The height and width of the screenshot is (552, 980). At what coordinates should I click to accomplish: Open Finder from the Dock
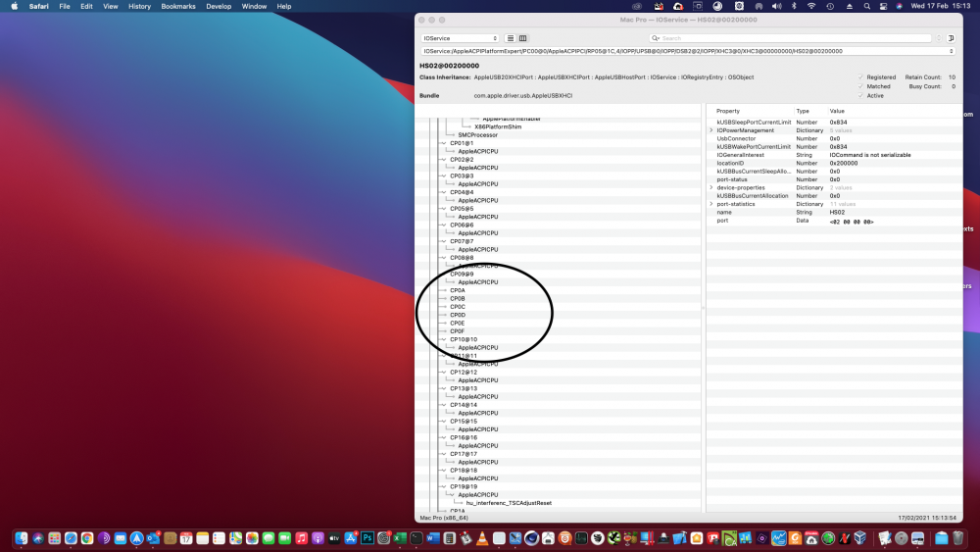pos(22,538)
